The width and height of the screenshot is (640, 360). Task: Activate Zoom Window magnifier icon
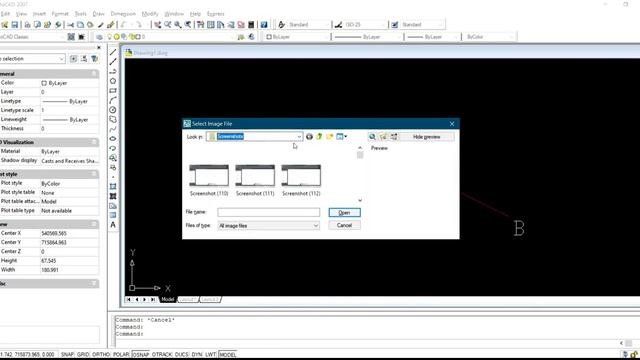(178, 25)
